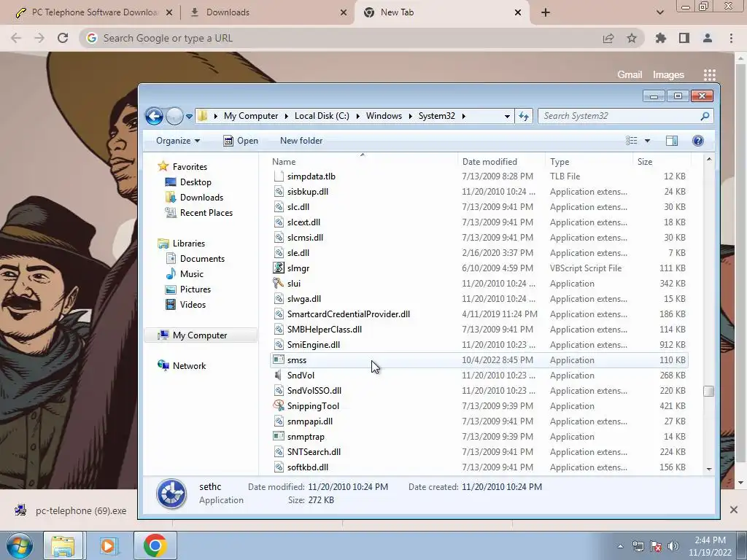The image size is (747, 560).
Task: Click the Windows Start button
Action: (x=20, y=545)
